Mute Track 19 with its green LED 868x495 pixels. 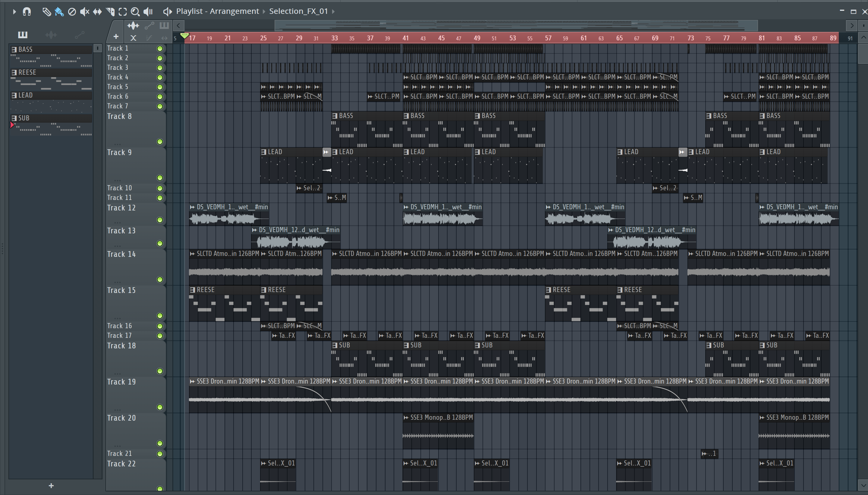[x=159, y=407]
